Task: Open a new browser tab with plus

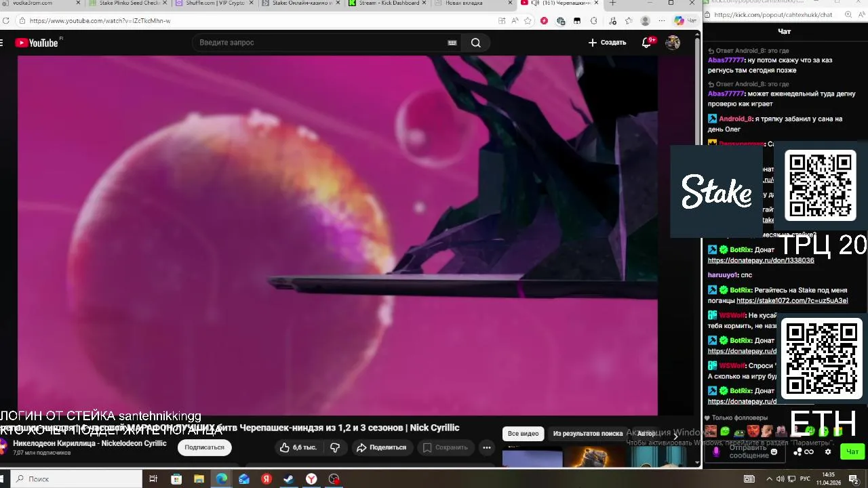Action: tap(613, 3)
